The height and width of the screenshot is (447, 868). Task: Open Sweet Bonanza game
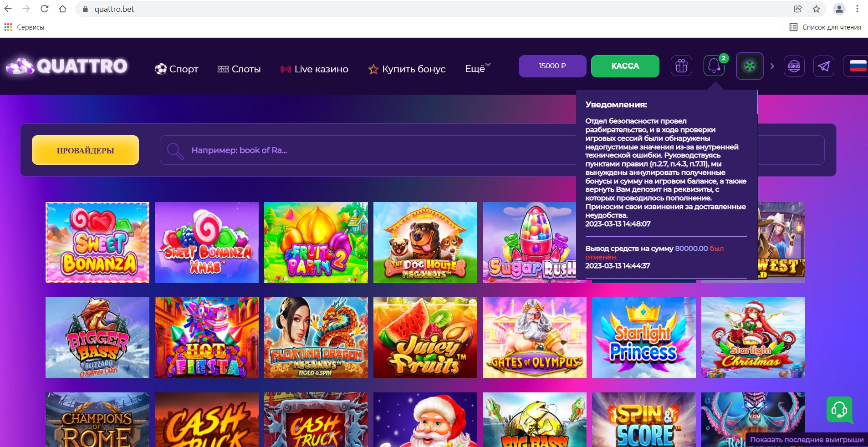pos(97,243)
